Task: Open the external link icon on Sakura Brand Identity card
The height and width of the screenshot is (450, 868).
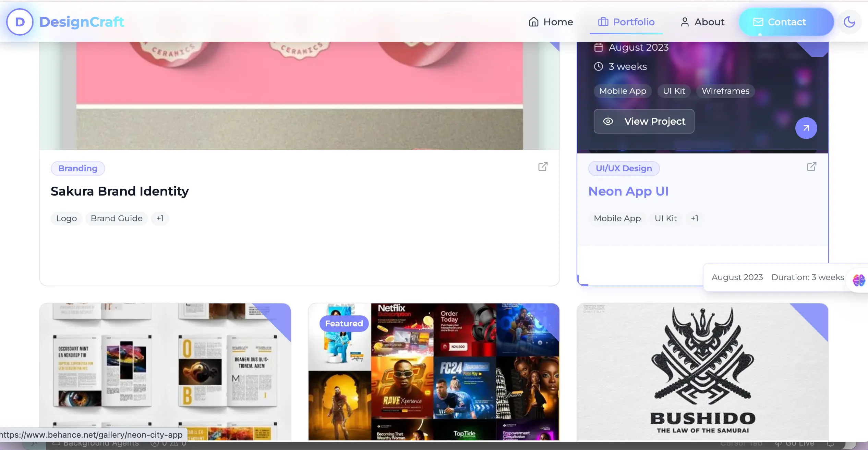Action: tap(543, 166)
